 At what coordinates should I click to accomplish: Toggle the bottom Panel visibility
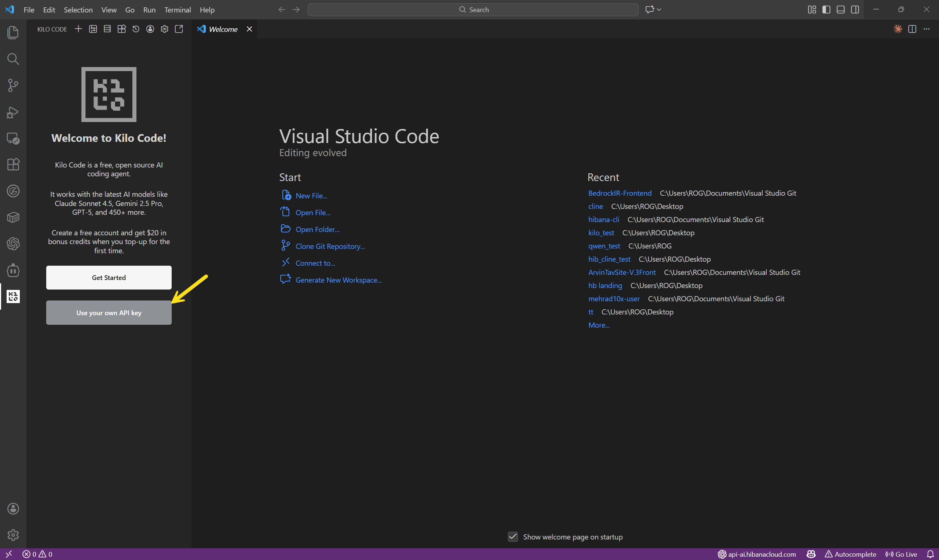point(840,10)
